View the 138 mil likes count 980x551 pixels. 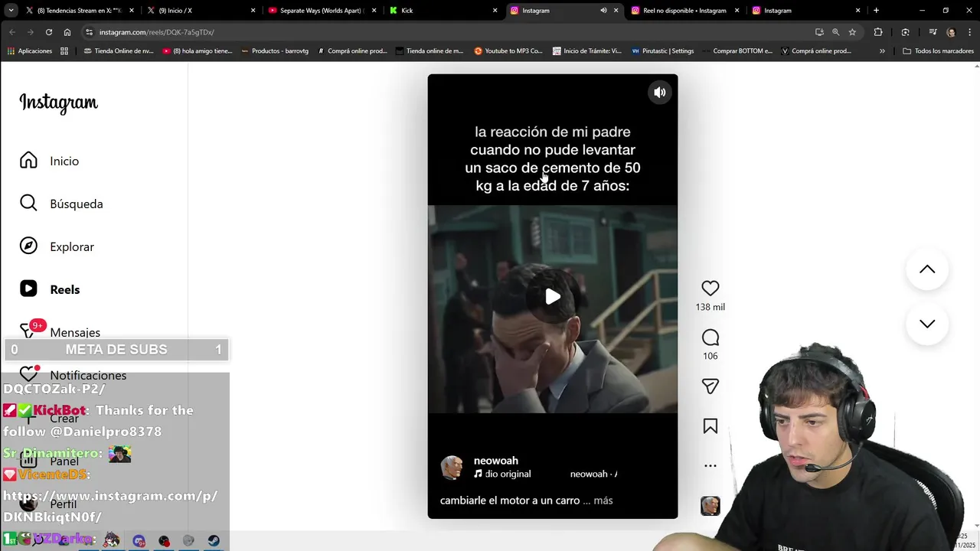[x=710, y=307]
